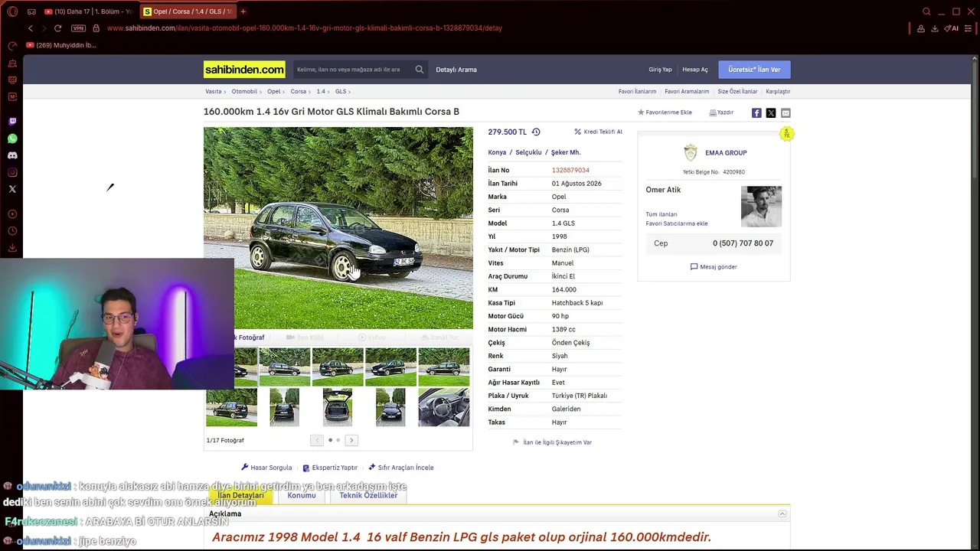Switch to the Teknik Özellikler tab

[368, 495]
